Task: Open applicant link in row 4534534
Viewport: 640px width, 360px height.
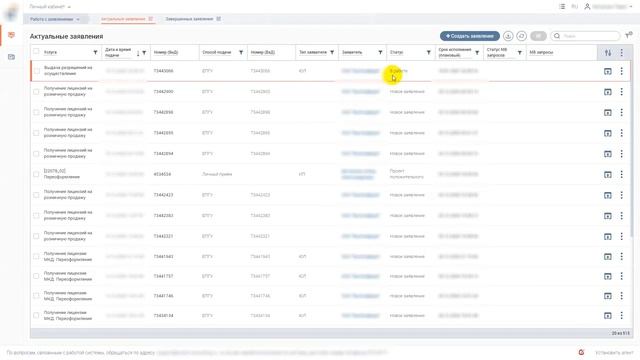Action: pyautogui.click(x=358, y=174)
